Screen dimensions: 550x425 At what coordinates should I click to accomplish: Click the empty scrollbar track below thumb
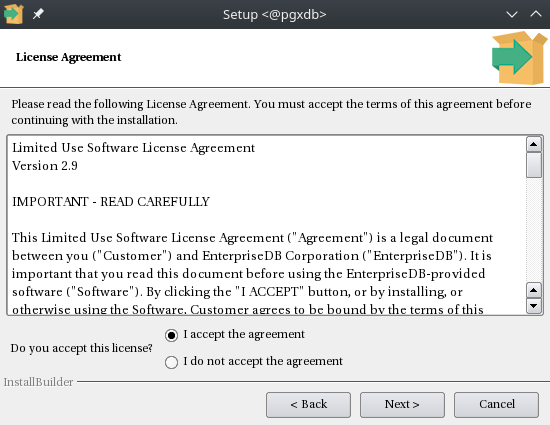point(534,230)
